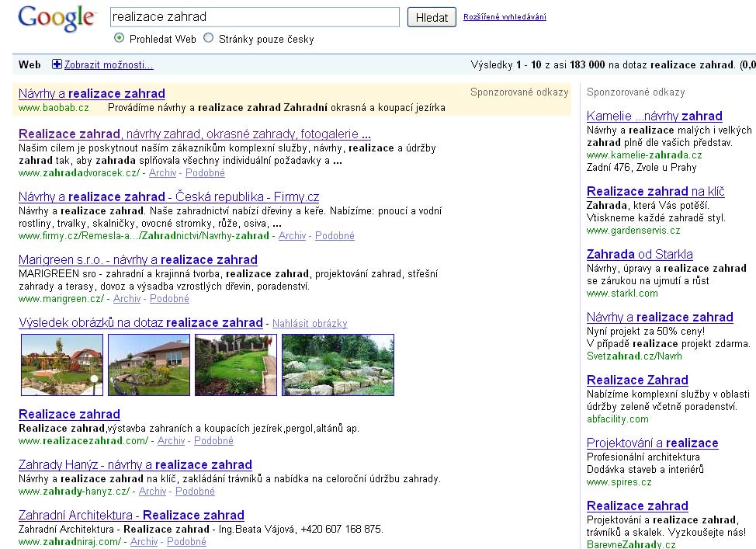
Task: Expand Zobrazit možnosti options
Action: [x=109, y=64]
